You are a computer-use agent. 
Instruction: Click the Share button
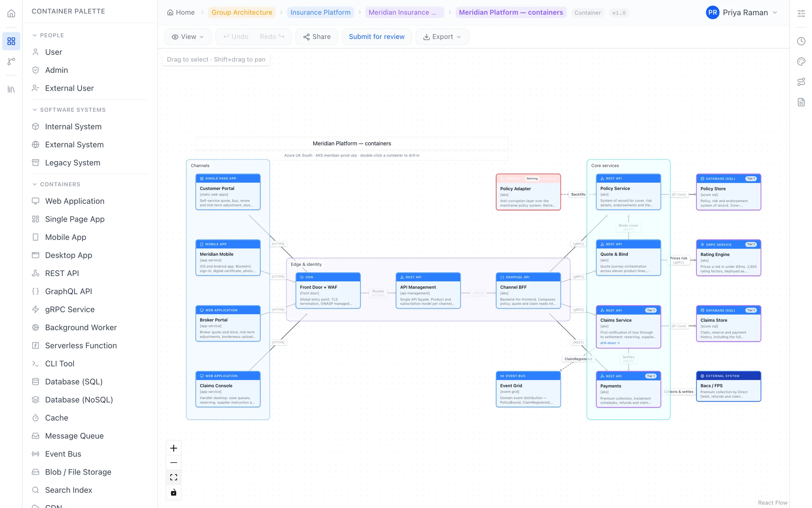[x=317, y=37]
